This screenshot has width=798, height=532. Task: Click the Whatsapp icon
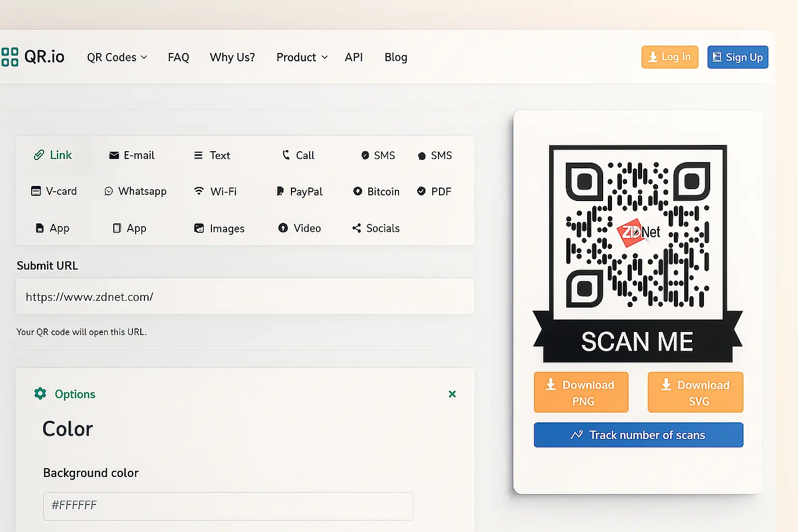(109, 191)
